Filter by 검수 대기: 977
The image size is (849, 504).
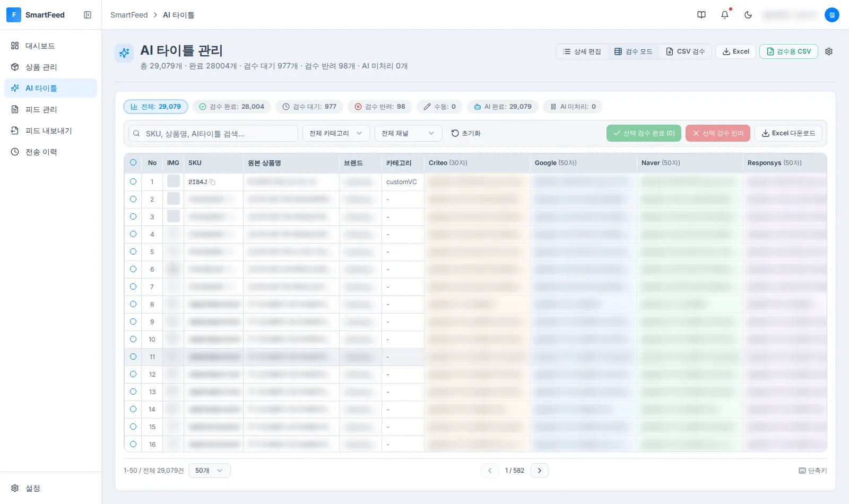tap(309, 107)
